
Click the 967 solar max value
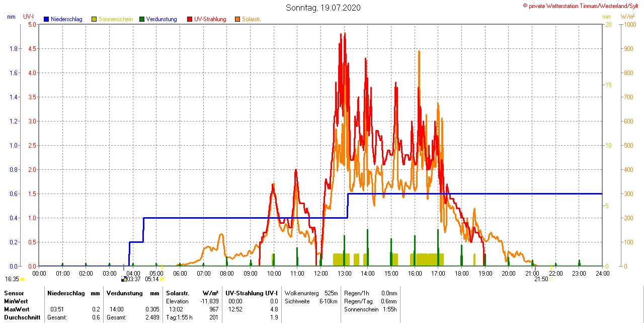coord(214,309)
